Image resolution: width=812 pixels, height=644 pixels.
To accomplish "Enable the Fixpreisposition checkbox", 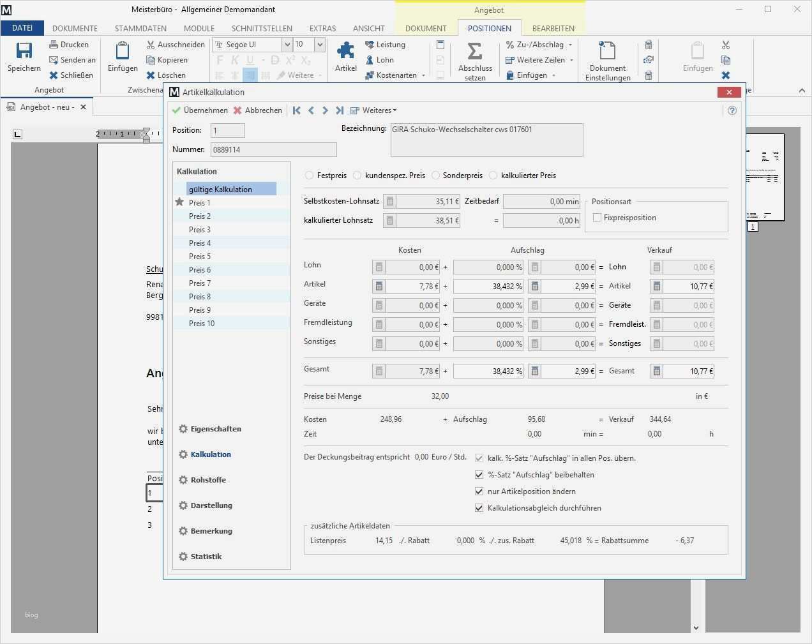I will coord(598,218).
